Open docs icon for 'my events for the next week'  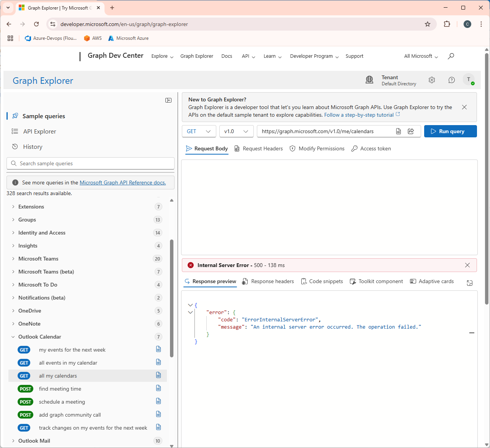point(158,349)
